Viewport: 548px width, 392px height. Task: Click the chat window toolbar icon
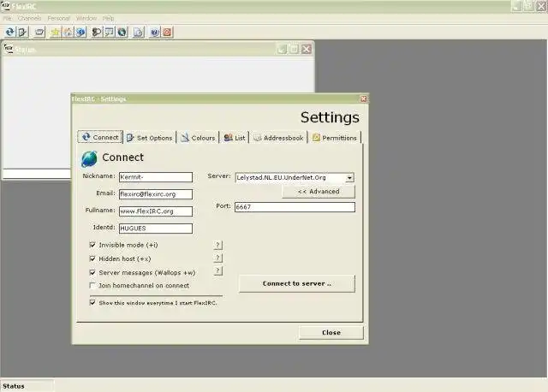[109, 33]
